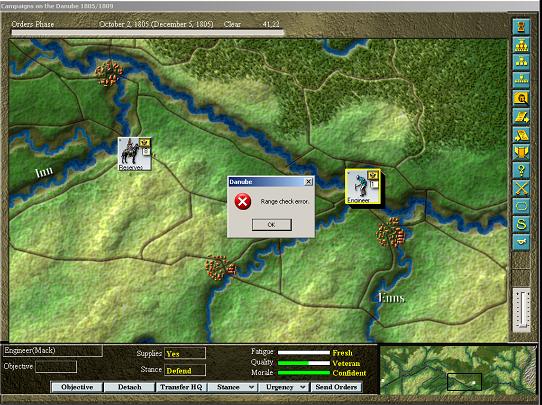Click the town near the Enns river
Image resolution: width=542 pixels, height=405 pixels.
pos(391,232)
